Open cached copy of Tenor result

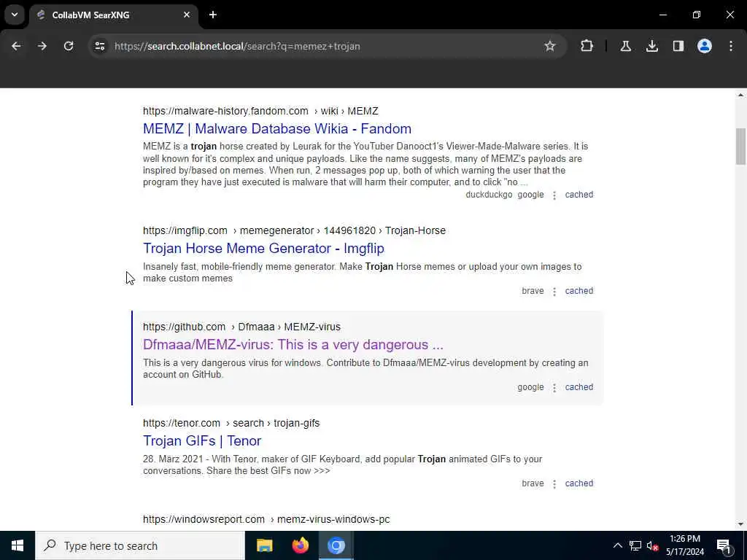click(x=578, y=483)
